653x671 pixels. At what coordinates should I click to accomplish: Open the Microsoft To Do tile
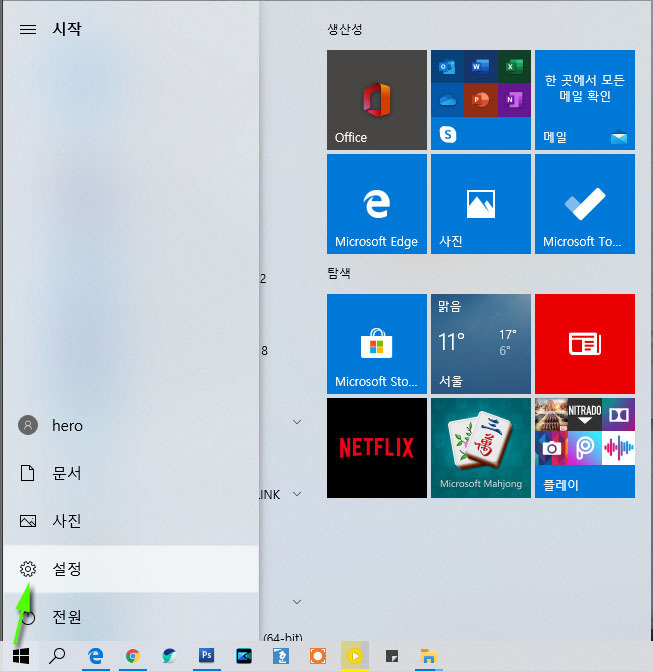click(585, 204)
